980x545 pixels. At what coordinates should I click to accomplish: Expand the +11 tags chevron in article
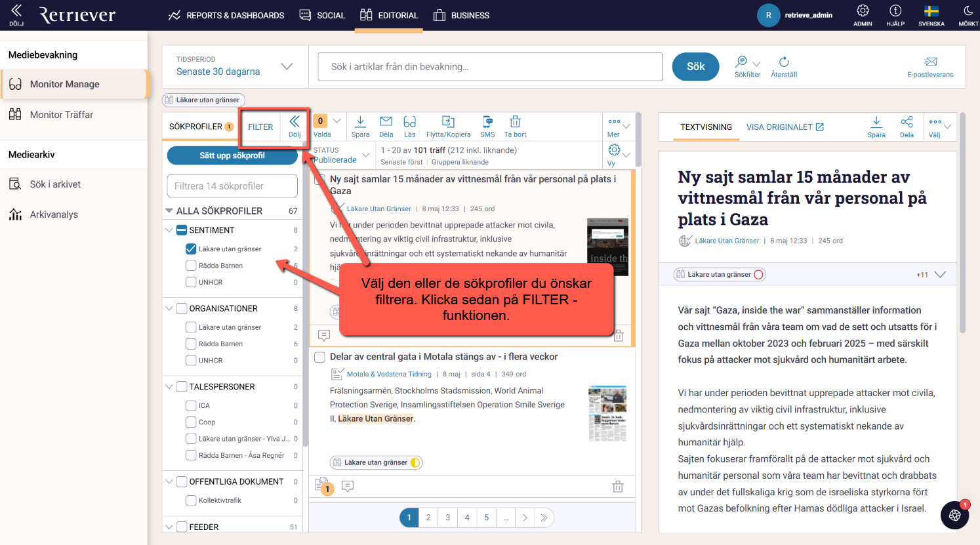pyautogui.click(x=940, y=275)
